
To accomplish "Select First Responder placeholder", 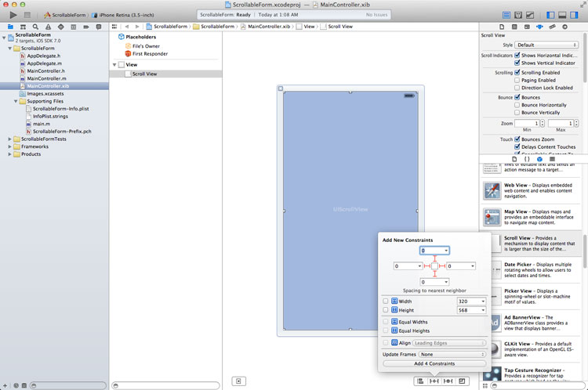I will (x=147, y=54).
